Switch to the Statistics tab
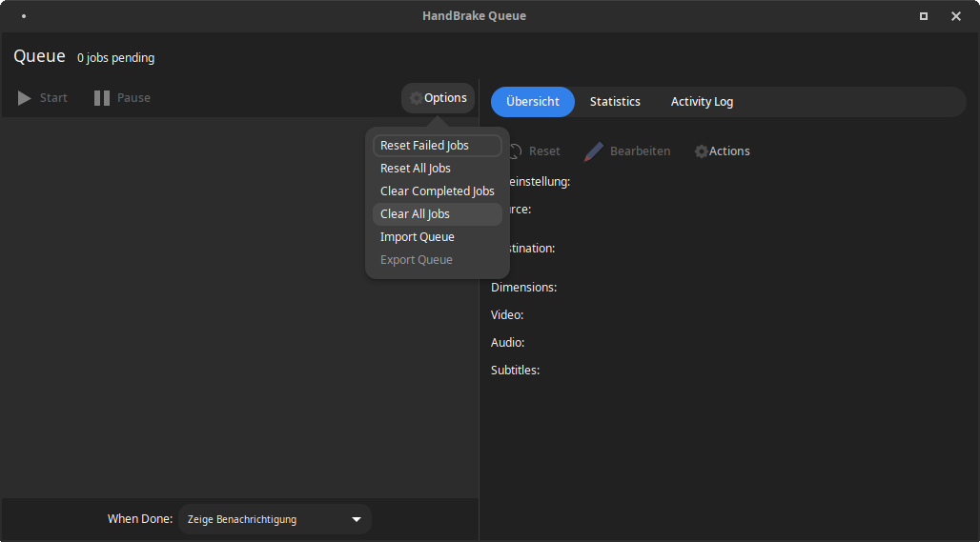Screen dimensions: 980x542 [x=615, y=102]
